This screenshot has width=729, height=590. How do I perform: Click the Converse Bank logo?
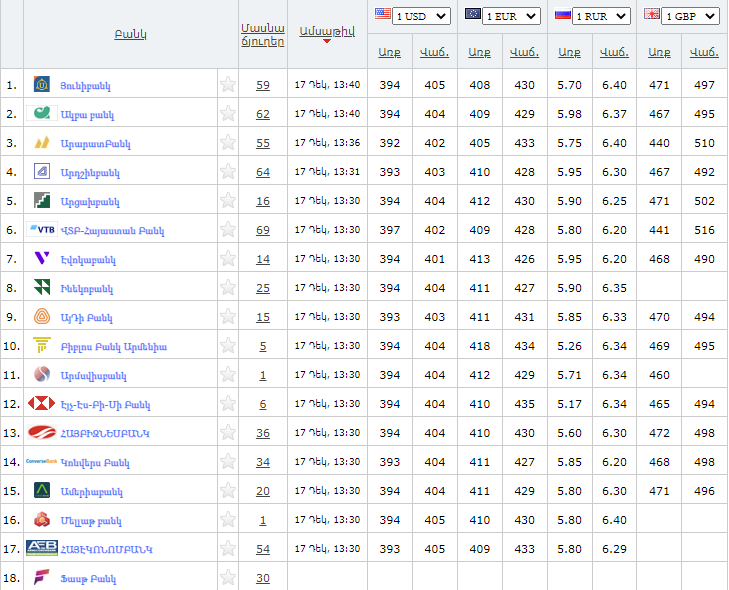click(x=42, y=462)
